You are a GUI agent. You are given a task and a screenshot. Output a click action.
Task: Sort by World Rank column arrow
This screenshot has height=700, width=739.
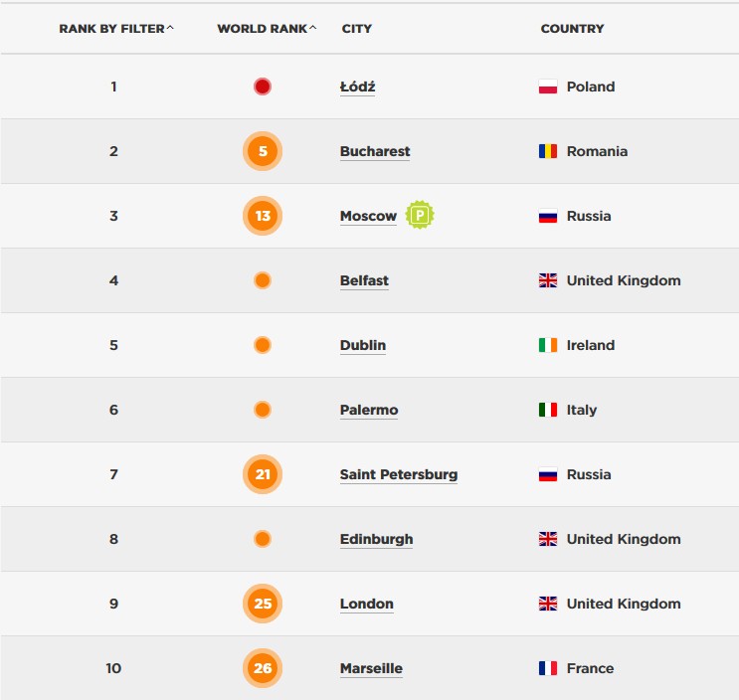(x=312, y=28)
